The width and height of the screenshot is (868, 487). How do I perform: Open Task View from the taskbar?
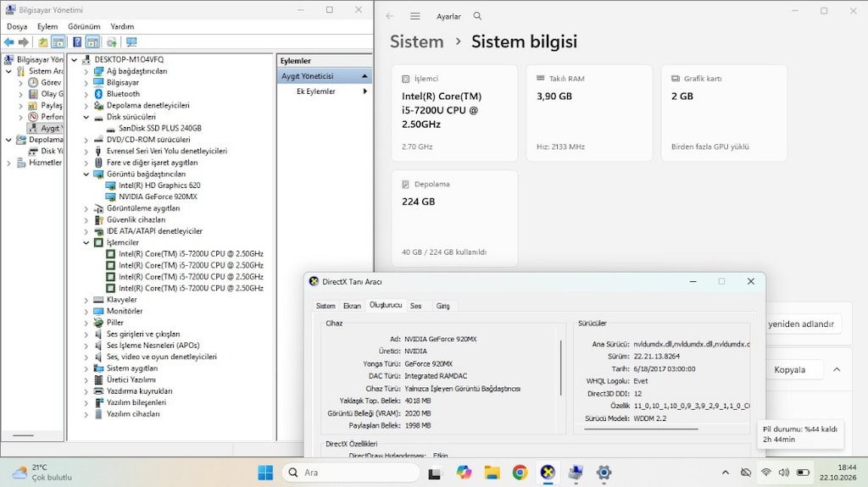click(435, 473)
